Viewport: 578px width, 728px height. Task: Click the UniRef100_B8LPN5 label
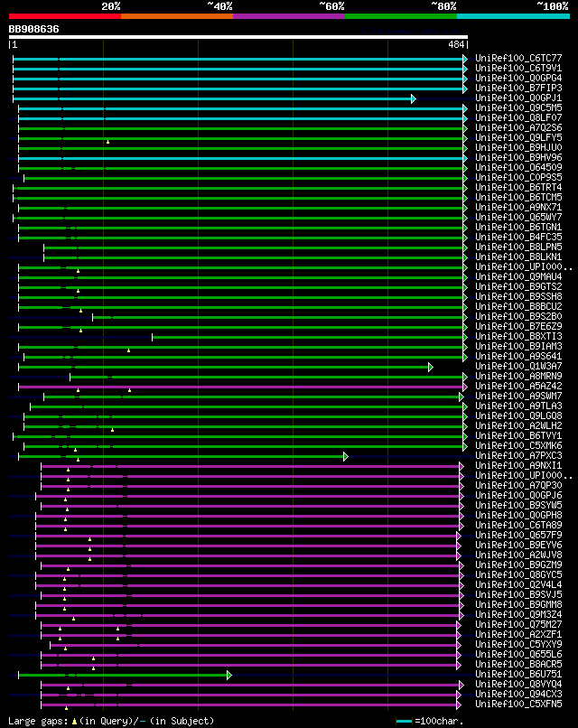click(x=518, y=247)
